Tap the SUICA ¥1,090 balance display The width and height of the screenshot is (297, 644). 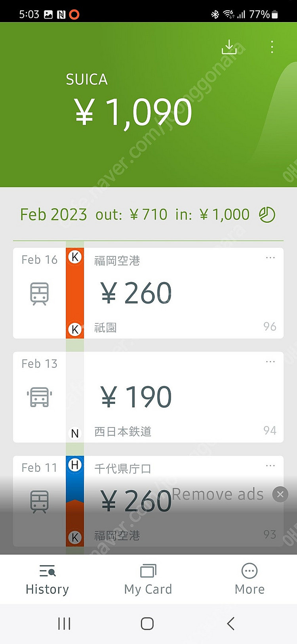(x=133, y=112)
